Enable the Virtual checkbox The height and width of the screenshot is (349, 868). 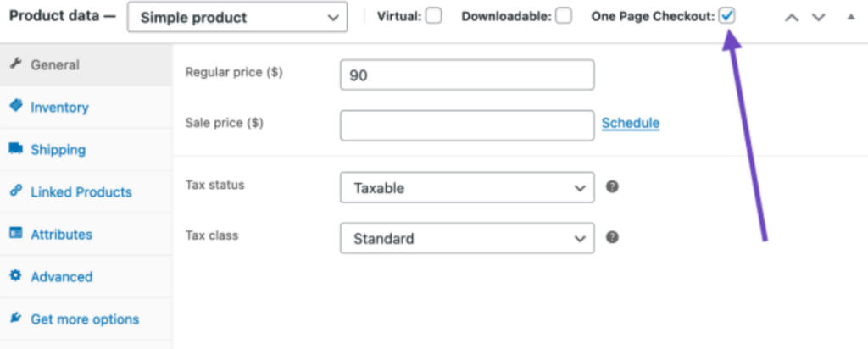pyautogui.click(x=434, y=16)
